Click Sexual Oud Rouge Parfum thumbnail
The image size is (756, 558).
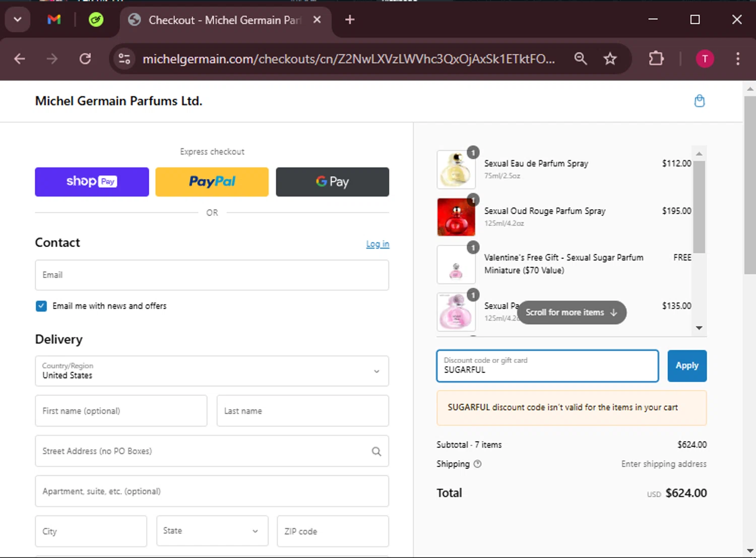456,217
